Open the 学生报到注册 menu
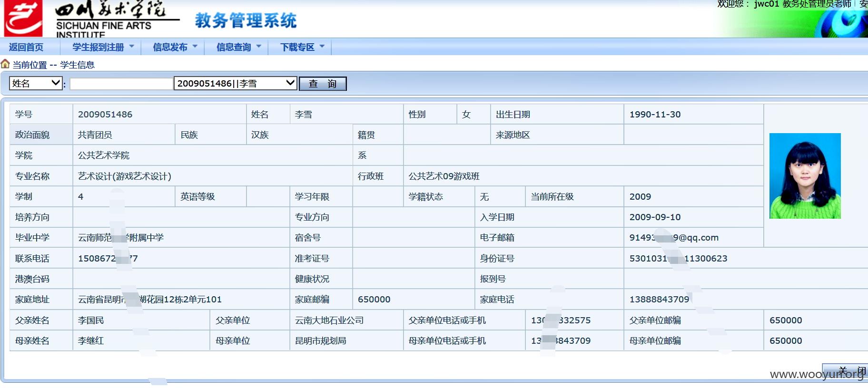The width and height of the screenshot is (868, 388). (x=98, y=47)
